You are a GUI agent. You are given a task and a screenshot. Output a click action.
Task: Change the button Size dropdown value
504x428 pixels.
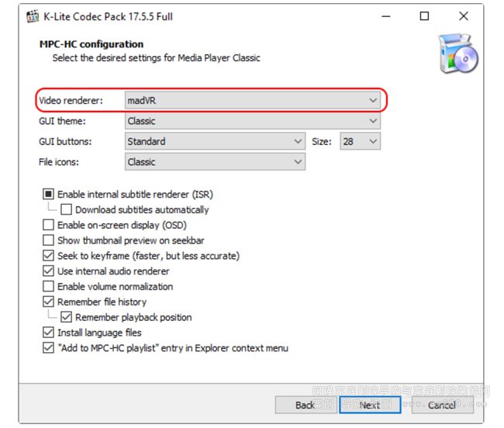[359, 142]
